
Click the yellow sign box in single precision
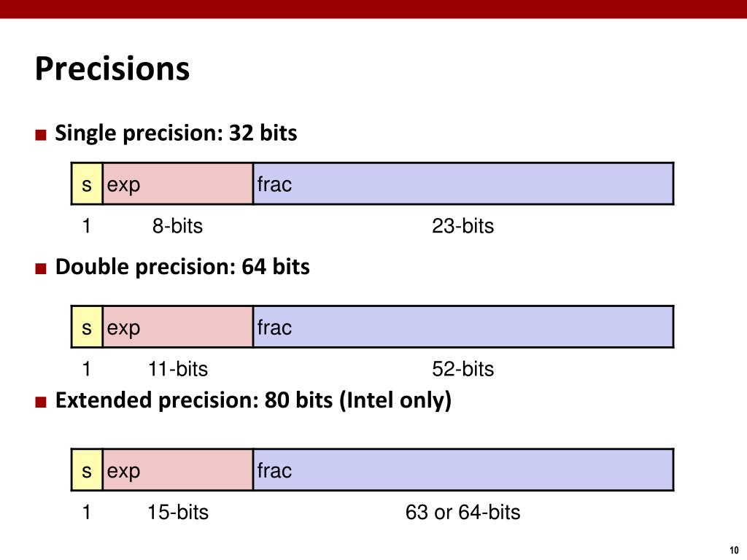tap(87, 184)
